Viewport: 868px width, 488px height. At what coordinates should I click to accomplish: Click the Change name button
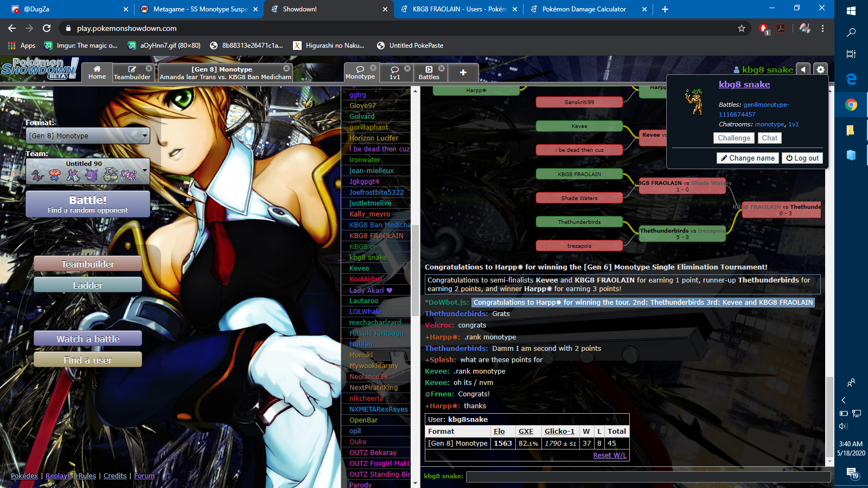tap(747, 158)
